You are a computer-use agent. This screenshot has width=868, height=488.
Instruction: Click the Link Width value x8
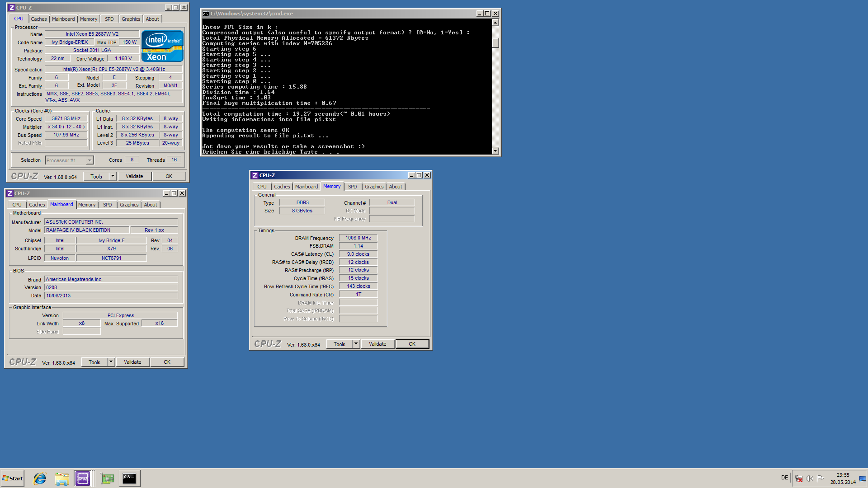point(82,323)
